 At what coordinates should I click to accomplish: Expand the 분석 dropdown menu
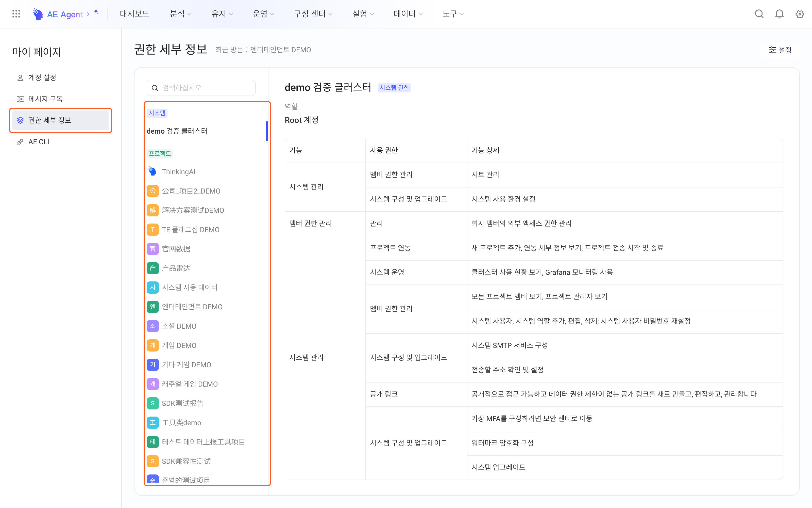coord(180,14)
